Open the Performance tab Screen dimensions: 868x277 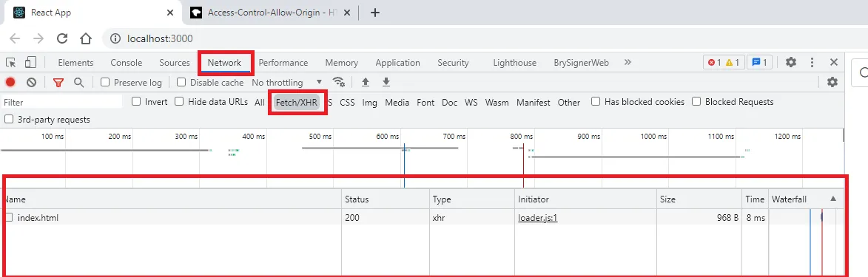(x=283, y=63)
